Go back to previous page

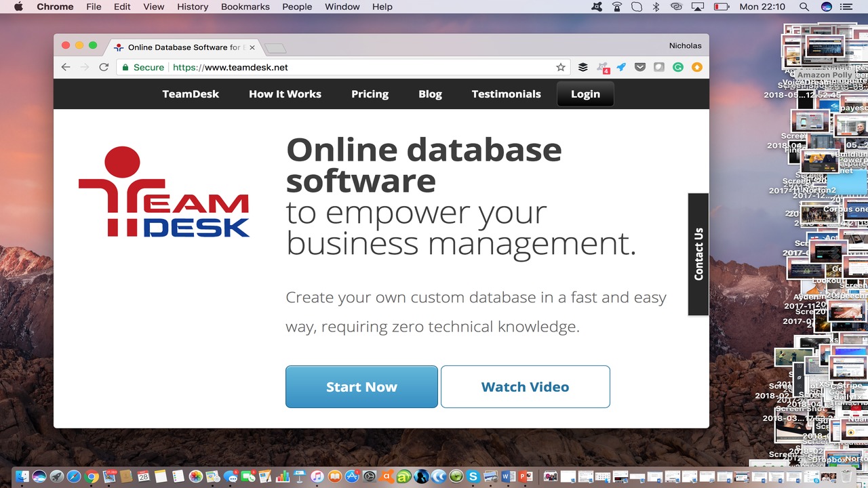(x=66, y=67)
